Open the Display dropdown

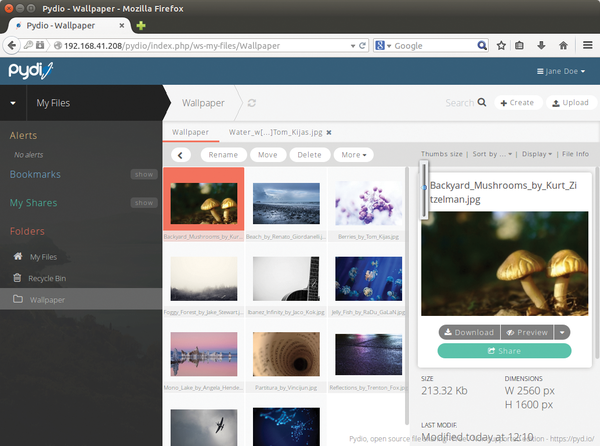point(537,154)
